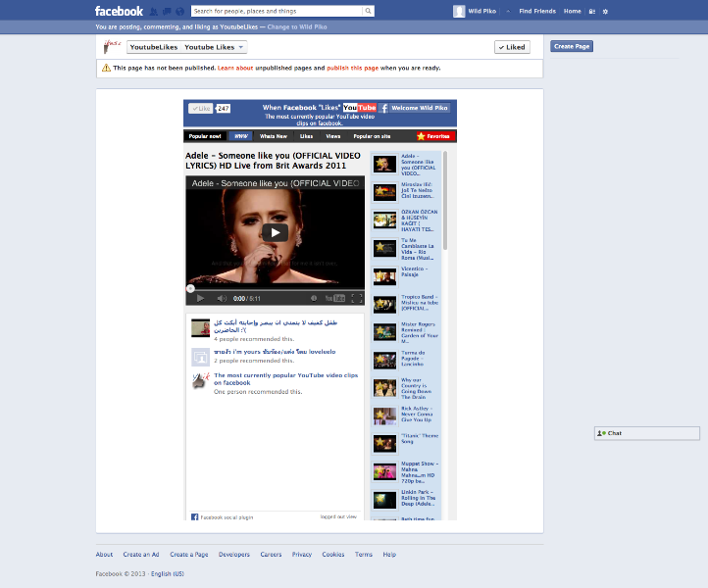This screenshot has height=588, width=708.
Task: Click the search magnifier button
Action: (368, 11)
